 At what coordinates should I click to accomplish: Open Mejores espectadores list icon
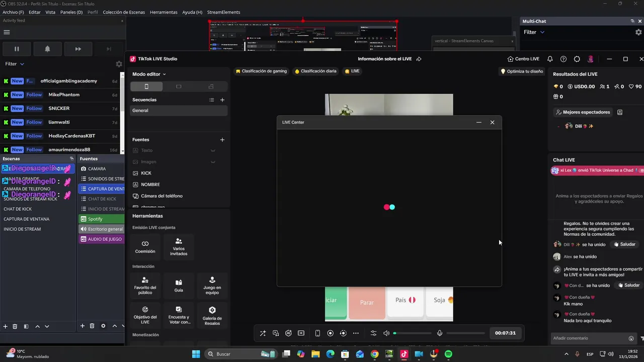point(620,112)
